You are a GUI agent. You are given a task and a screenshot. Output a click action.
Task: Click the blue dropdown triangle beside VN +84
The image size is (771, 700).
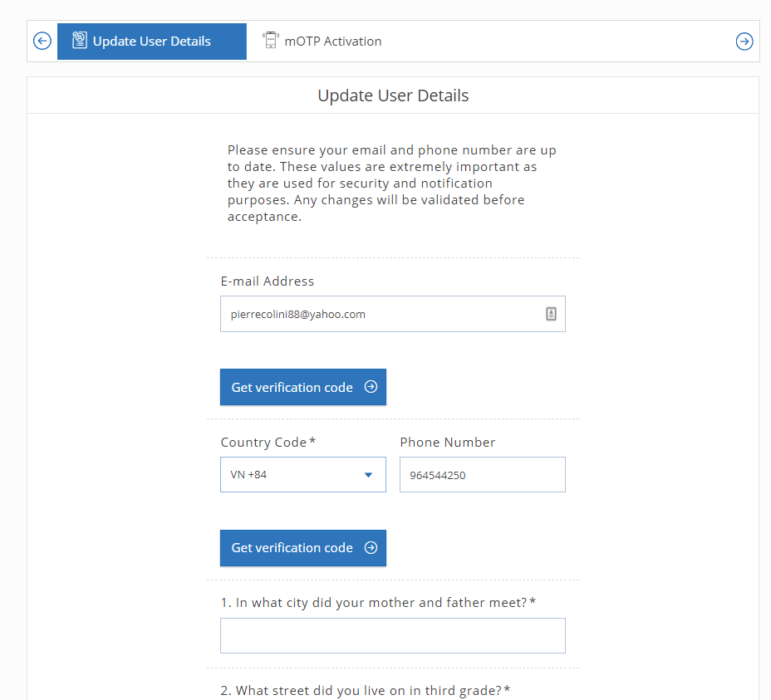click(x=368, y=475)
